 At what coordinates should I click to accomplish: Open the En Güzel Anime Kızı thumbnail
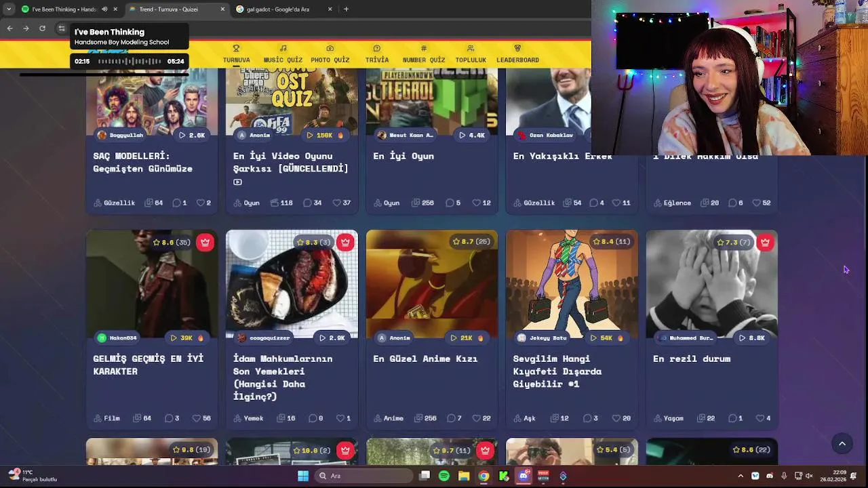tap(432, 283)
